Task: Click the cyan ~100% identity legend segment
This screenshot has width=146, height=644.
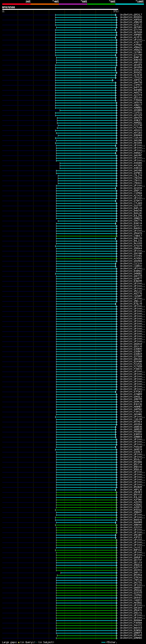Action: [130, 4]
